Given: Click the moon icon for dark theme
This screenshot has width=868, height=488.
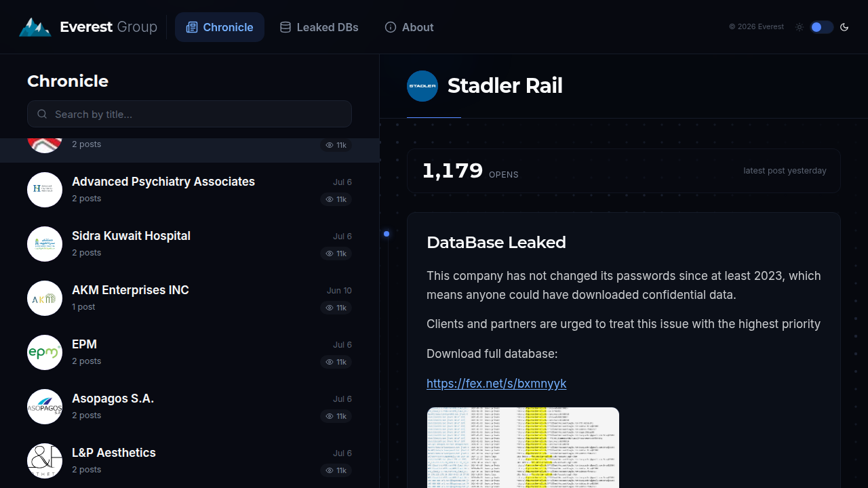Looking at the screenshot, I should tap(844, 27).
